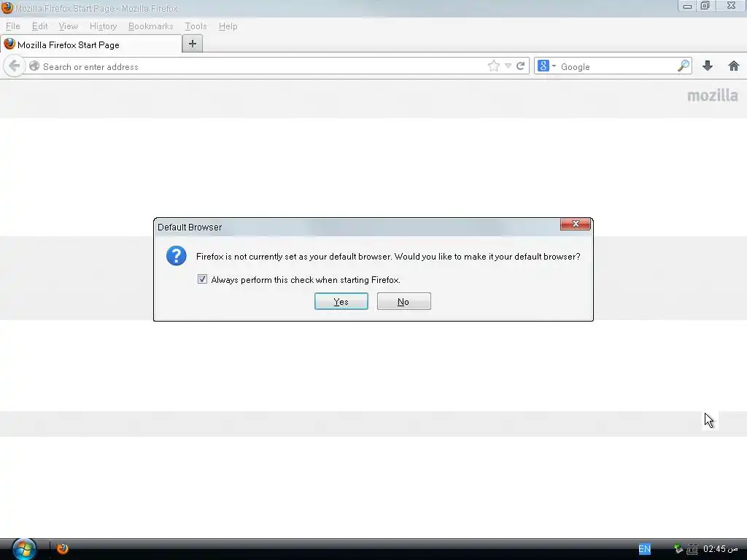
Task: Open the Edit menu
Action: tap(39, 26)
